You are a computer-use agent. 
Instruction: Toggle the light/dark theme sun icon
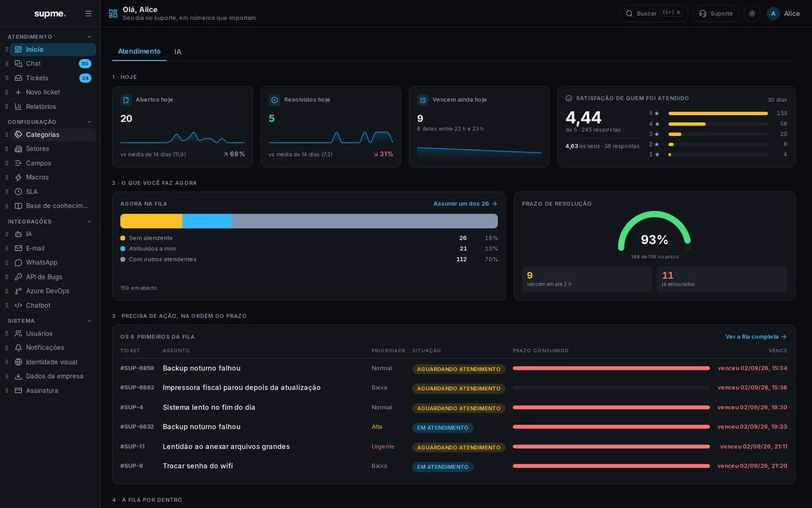(x=752, y=14)
